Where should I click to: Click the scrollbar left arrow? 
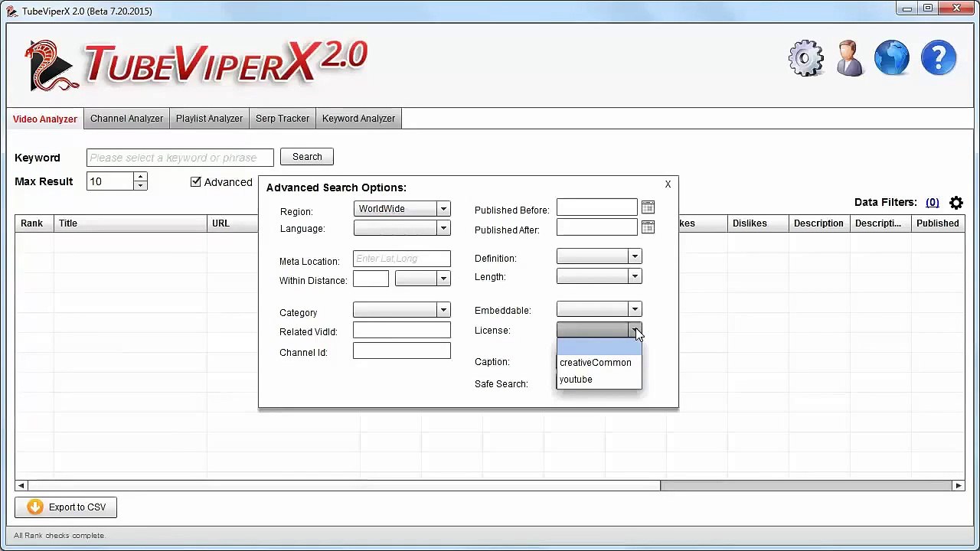21,485
